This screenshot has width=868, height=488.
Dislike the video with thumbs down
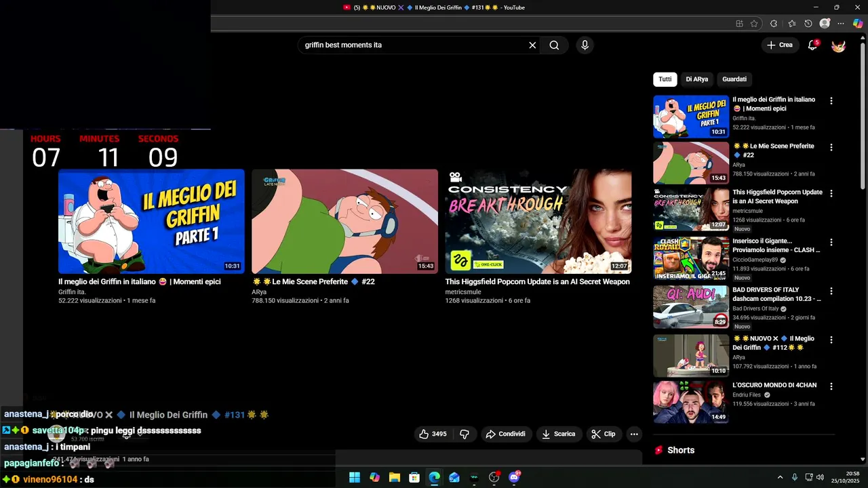click(465, 434)
